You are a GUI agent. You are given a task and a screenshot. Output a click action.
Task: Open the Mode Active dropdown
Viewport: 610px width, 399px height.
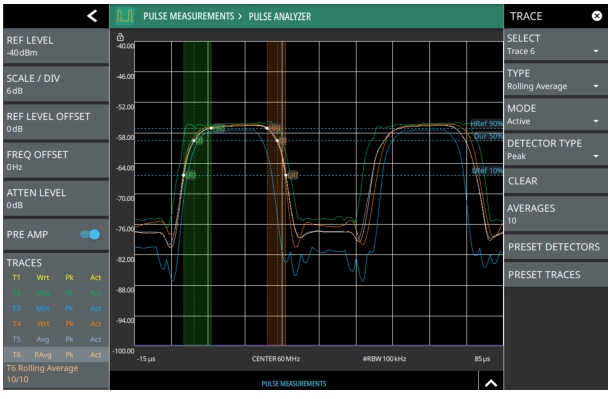[x=556, y=115]
